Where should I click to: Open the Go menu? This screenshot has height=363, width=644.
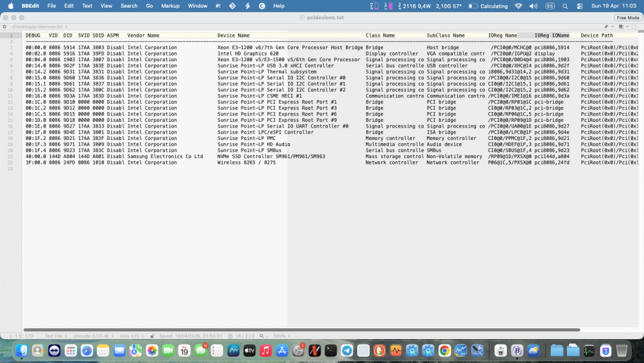point(149,6)
